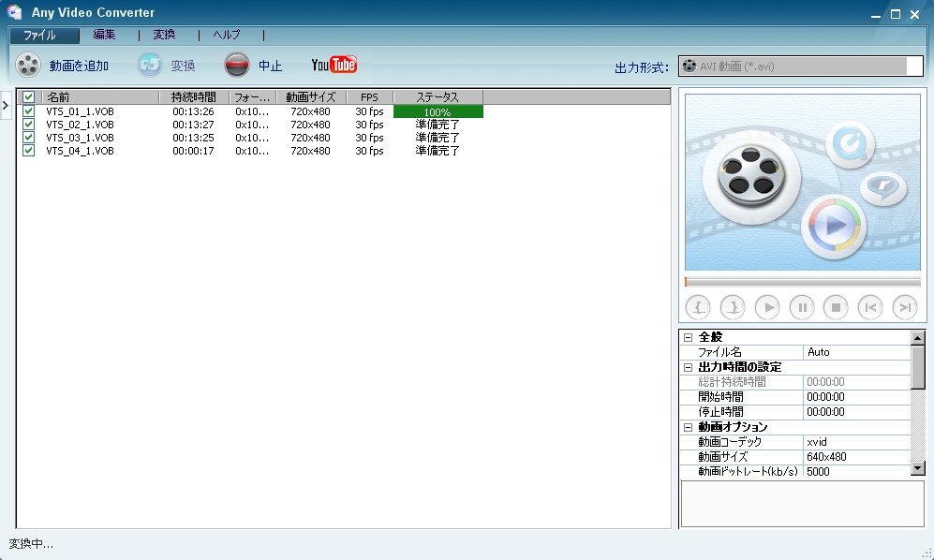Click the app icon in title bar

tap(14, 12)
